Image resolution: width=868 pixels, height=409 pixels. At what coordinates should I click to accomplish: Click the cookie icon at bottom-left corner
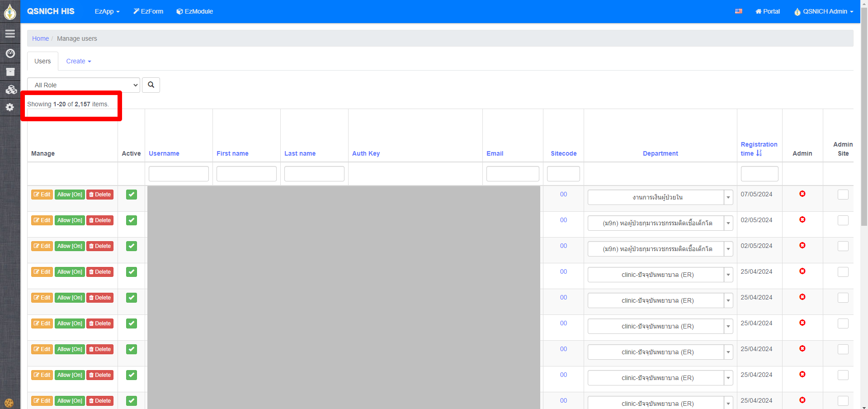point(9,403)
